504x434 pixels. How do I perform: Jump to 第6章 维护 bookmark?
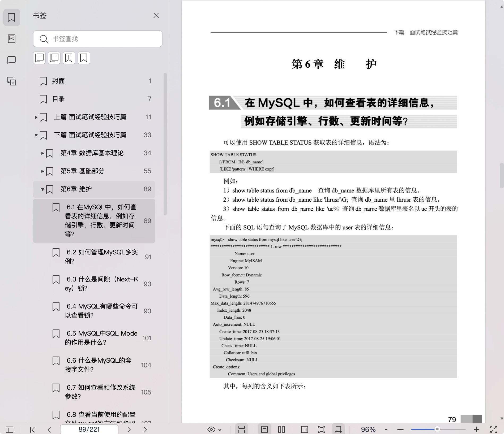[94, 189]
